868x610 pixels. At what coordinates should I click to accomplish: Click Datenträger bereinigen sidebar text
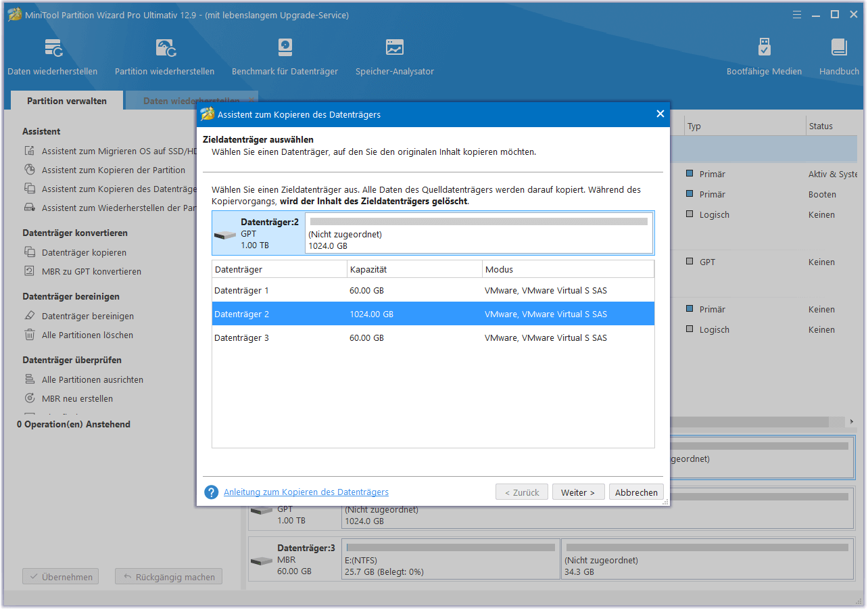(88, 316)
